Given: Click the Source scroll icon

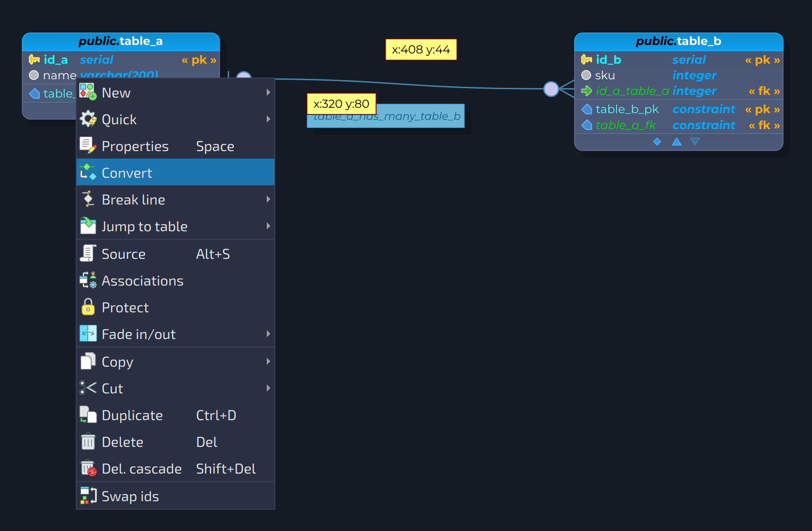Looking at the screenshot, I should tap(88, 253).
